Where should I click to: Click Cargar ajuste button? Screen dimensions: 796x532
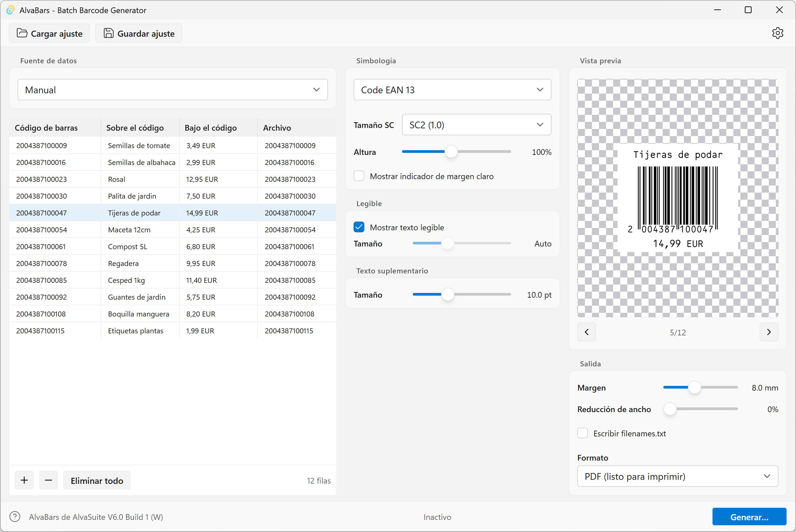49,33
